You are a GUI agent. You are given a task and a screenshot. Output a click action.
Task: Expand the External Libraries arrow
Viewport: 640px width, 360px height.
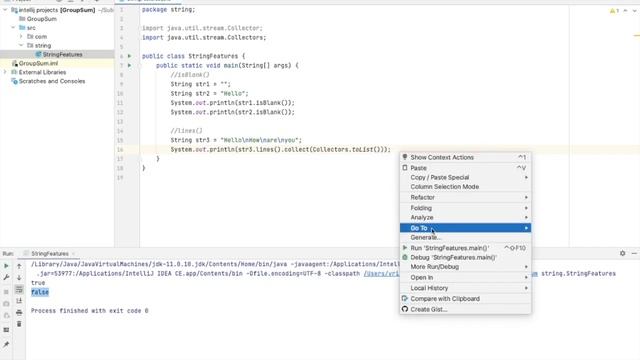(x=5, y=72)
